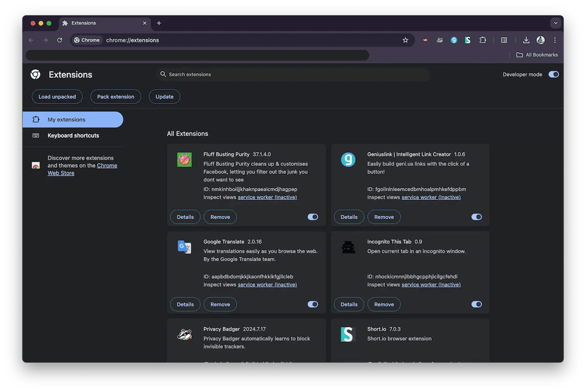
Task: Open the reading list side panel
Action: pos(504,40)
